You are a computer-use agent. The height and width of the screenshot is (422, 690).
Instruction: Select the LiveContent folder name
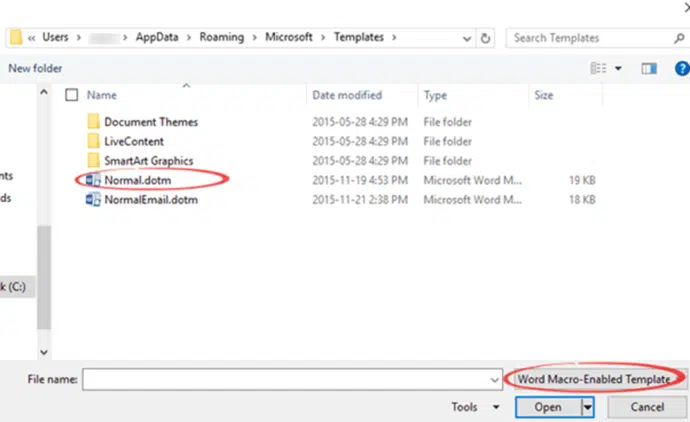134,141
